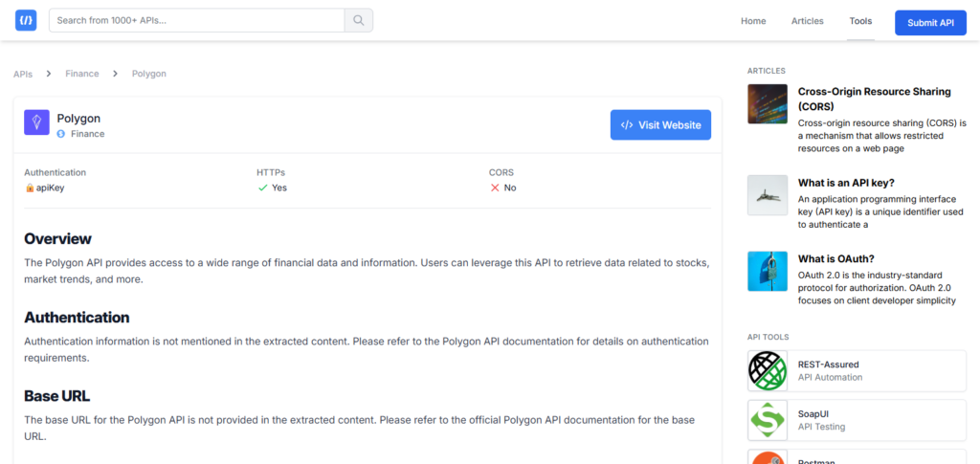The image size is (980, 464).
Task: Click the green HTTPs check icon
Action: [x=262, y=188]
